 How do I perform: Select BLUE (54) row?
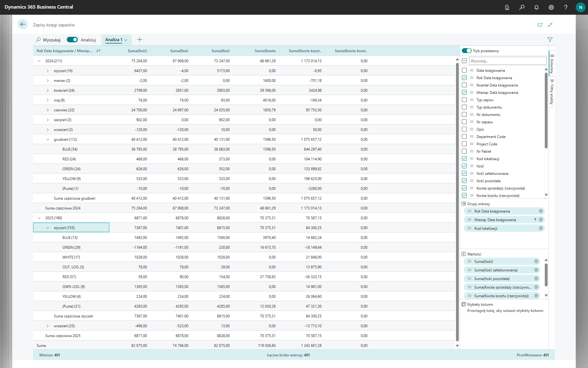tap(244, 149)
